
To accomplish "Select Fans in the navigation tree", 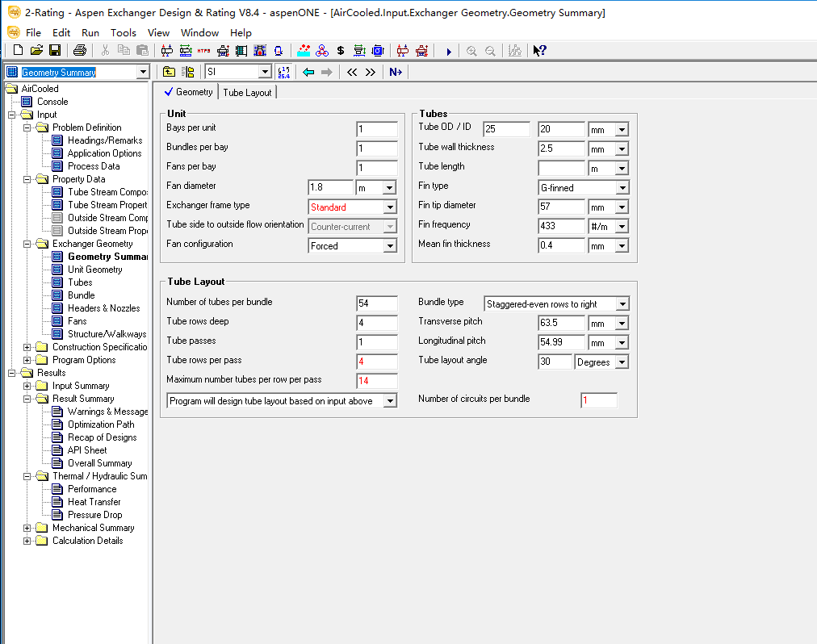I will tap(78, 321).
